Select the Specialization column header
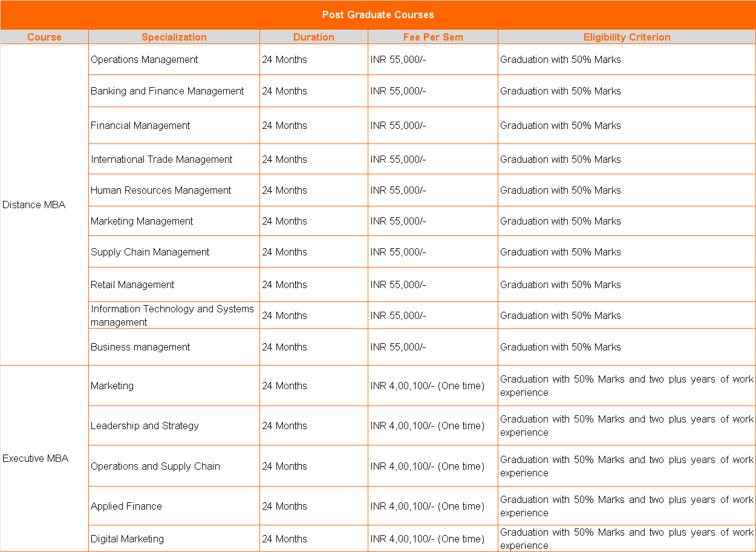Image resolution: width=756 pixels, height=552 pixels. pyautogui.click(x=174, y=37)
